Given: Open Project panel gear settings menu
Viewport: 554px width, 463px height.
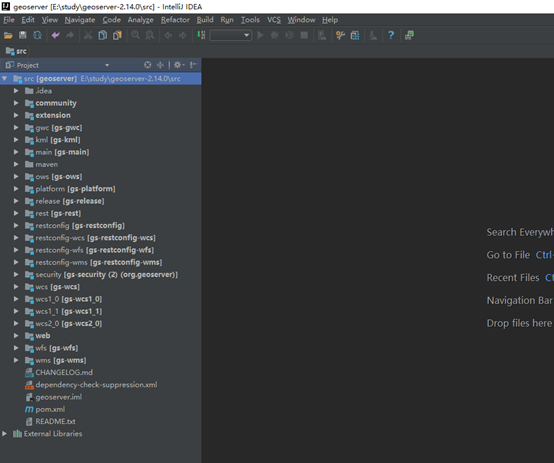Looking at the screenshot, I should [179, 65].
